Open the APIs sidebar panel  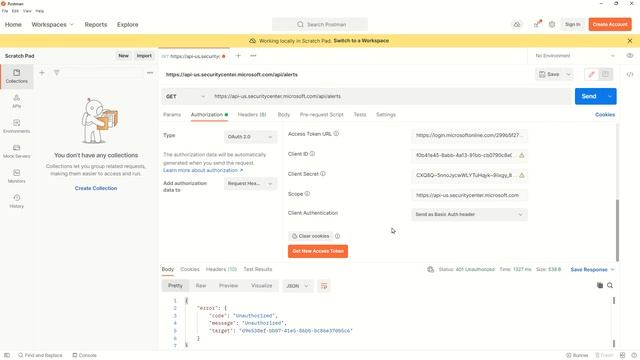[x=16, y=101]
